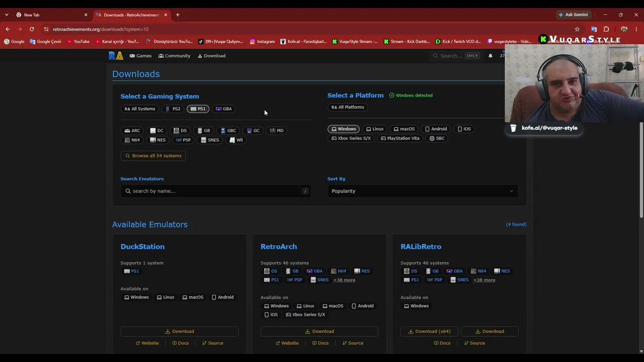
Task: Select the macOS platform filter
Action: tap(405, 129)
